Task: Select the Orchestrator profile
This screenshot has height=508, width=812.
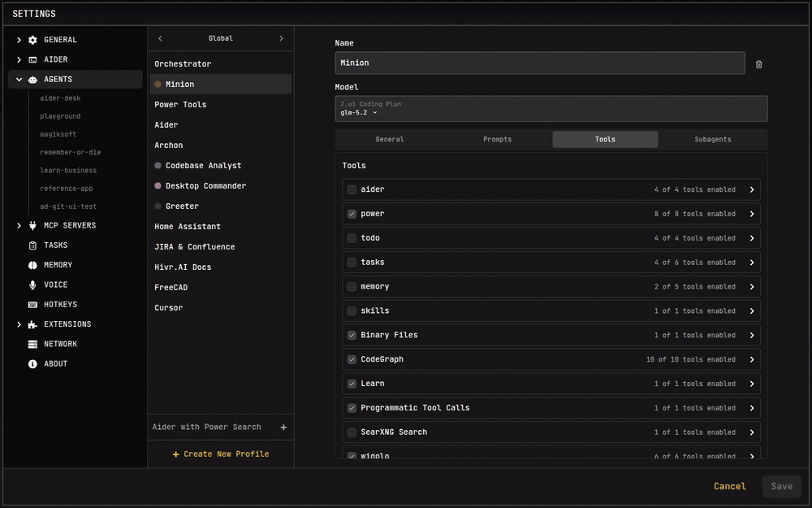Action: point(221,63)
